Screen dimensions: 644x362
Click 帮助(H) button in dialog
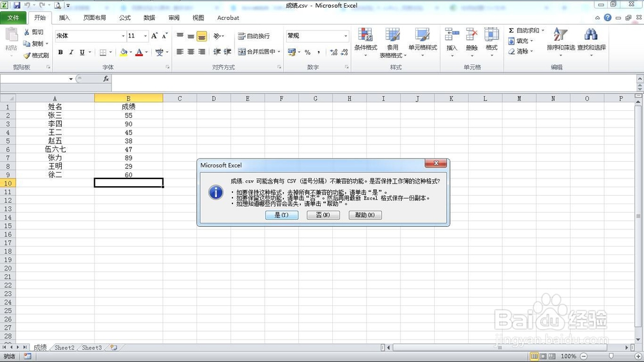365,215
